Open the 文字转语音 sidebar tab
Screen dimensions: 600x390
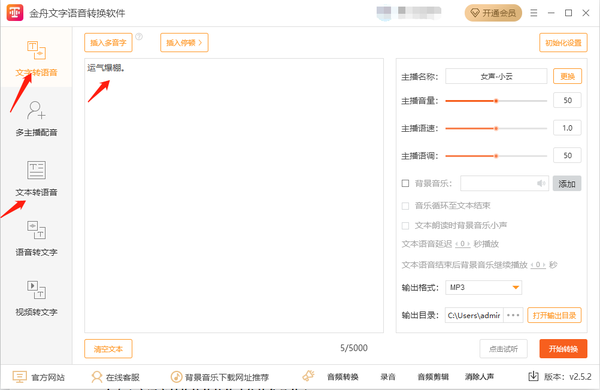click(x=36, y=57)
